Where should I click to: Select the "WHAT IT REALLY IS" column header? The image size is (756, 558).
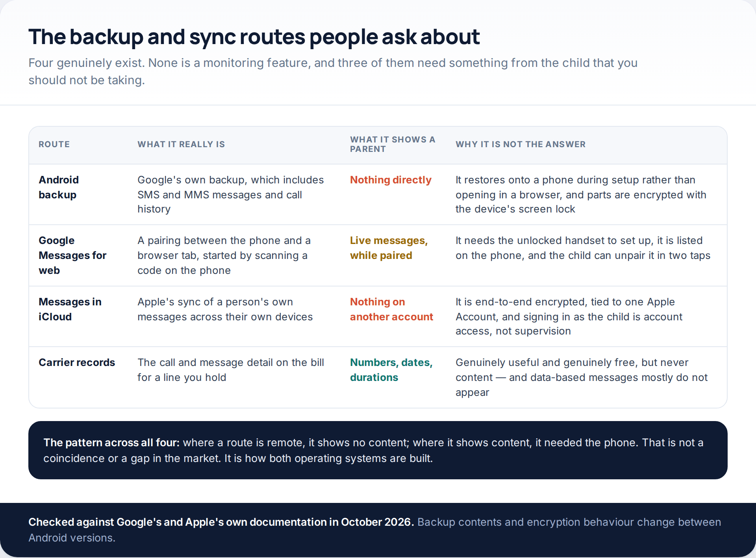(x=181, y=144)
